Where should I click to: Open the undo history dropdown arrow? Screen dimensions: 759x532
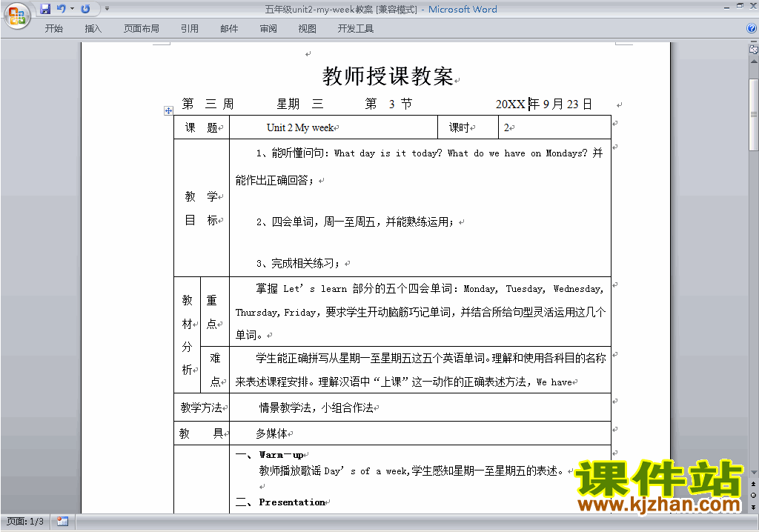pyautogui.click(x=72, y=9)
